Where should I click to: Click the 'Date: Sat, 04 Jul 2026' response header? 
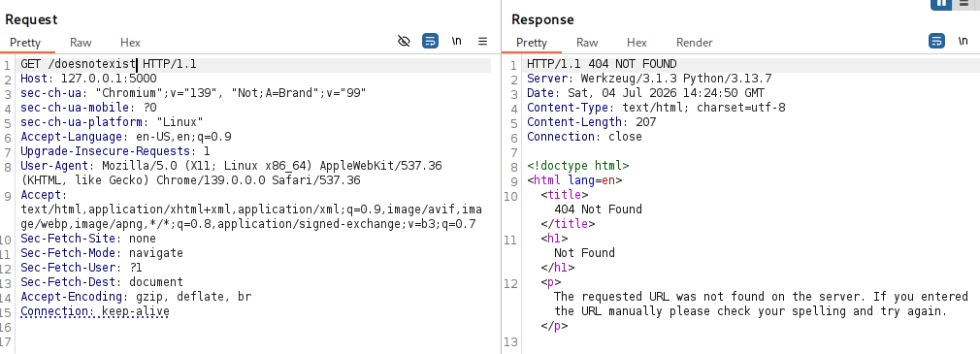coord(645,93)
